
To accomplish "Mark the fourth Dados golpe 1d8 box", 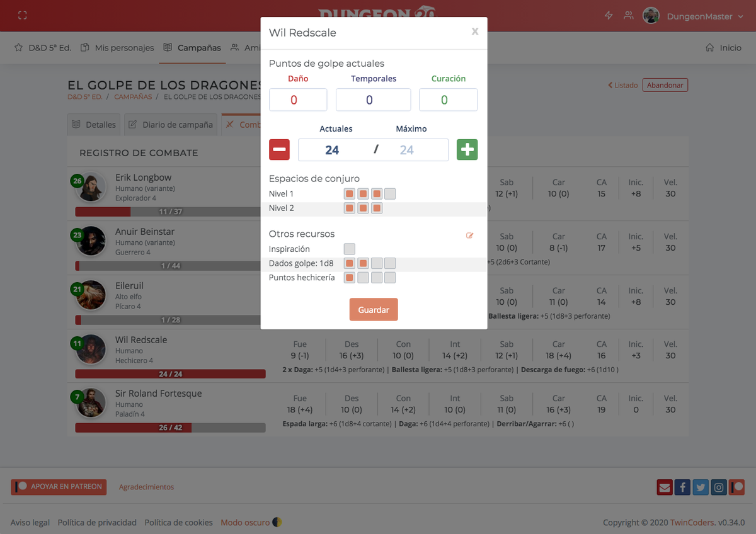I will 390,263.
